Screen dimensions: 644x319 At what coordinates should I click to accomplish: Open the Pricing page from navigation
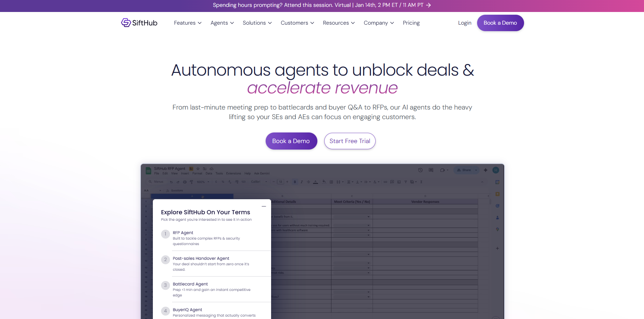(411, 23)
